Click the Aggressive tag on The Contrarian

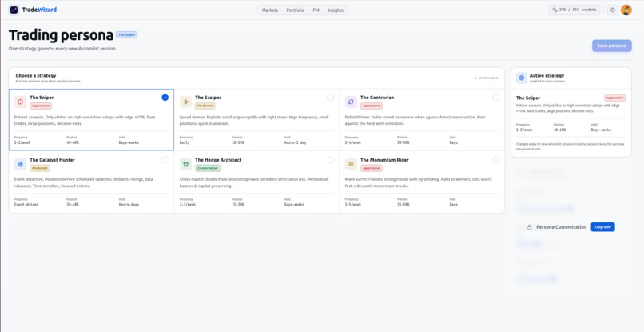pyautogui.click(x=372, y=106)
